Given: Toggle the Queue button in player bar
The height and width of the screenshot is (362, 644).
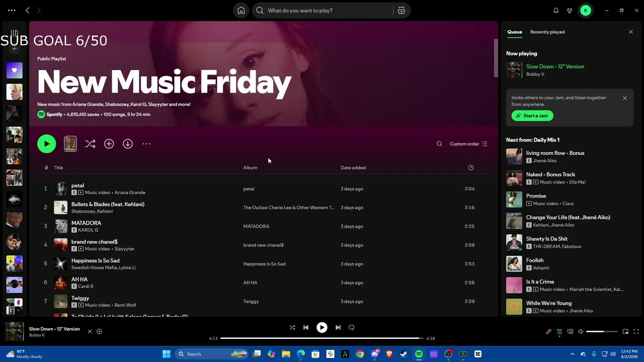Looking at the screenshot, I should click(559, 332).
